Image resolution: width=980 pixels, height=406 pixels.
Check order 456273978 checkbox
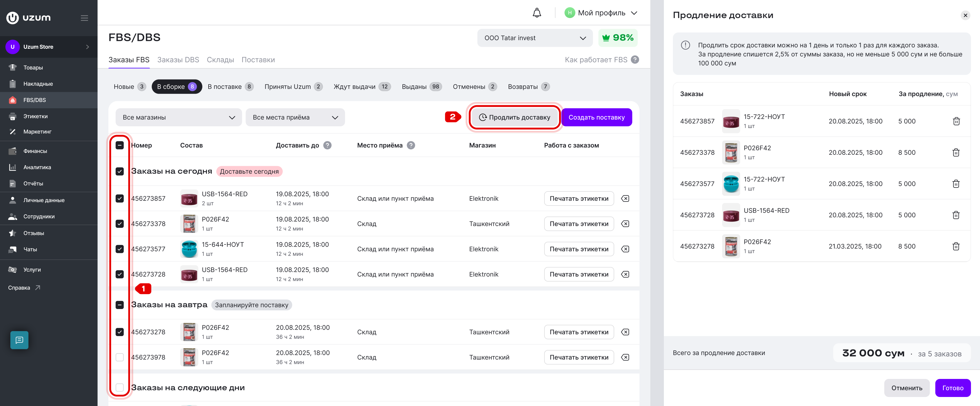(x=119, y=357)
